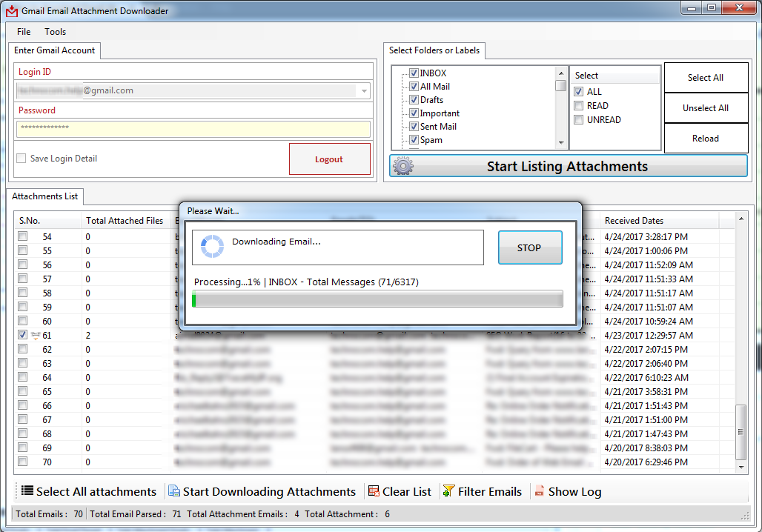Uncheck the Spam folder checkbox

[x=414, y=140]
